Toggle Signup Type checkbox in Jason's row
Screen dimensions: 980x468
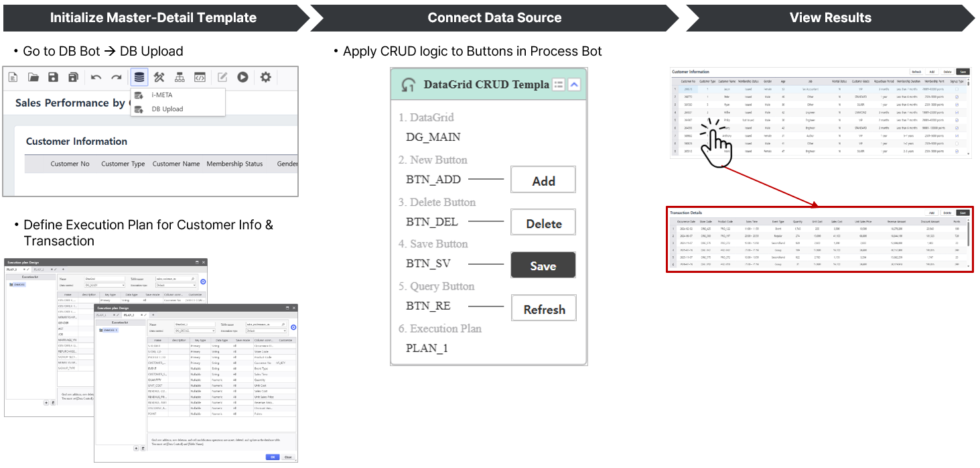click(x=957, y=89)
